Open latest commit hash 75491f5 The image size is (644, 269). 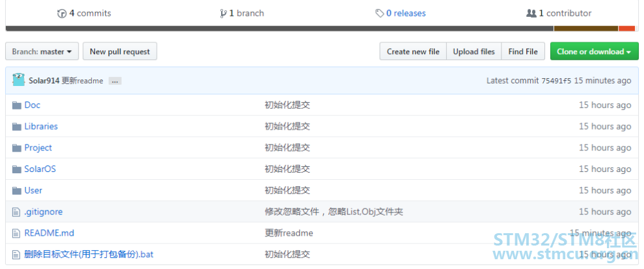[556, 81]
